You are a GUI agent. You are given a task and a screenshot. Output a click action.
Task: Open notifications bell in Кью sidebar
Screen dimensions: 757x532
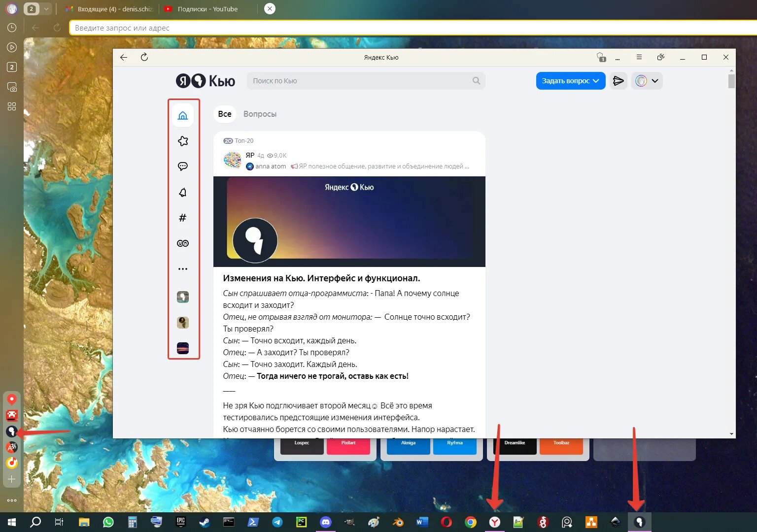pos(183,193)
